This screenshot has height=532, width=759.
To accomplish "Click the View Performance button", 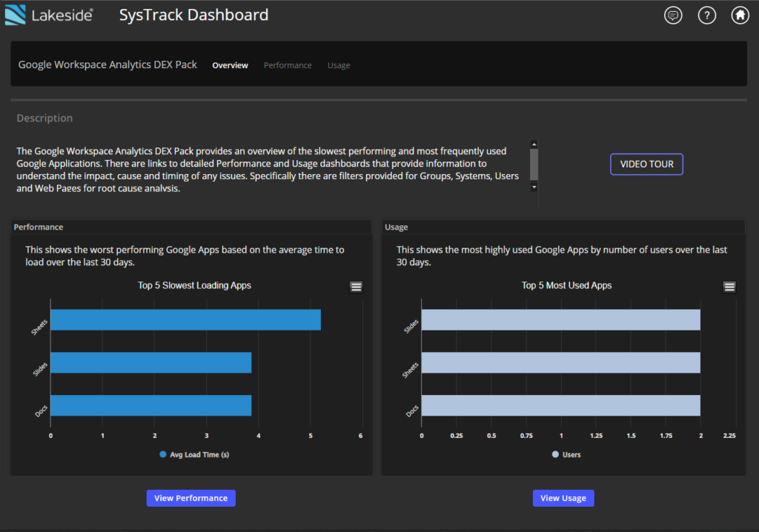I will point(190,498).
